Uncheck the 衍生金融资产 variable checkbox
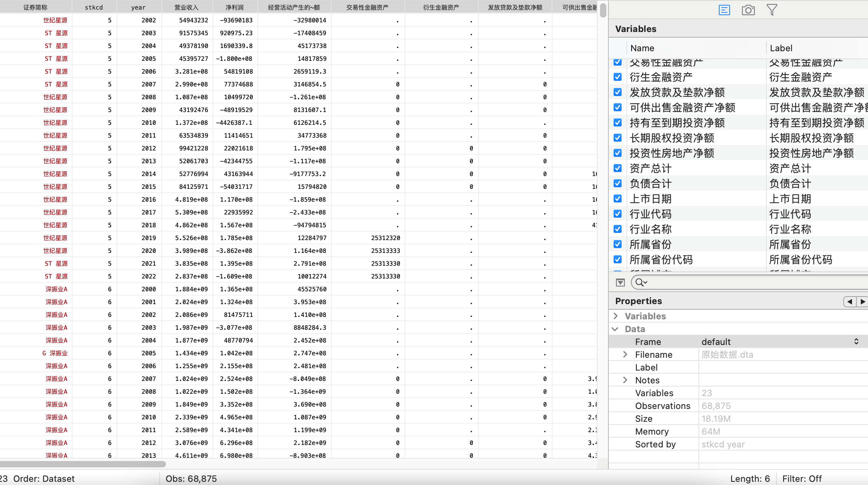868x485 pixels. [618, 77]
